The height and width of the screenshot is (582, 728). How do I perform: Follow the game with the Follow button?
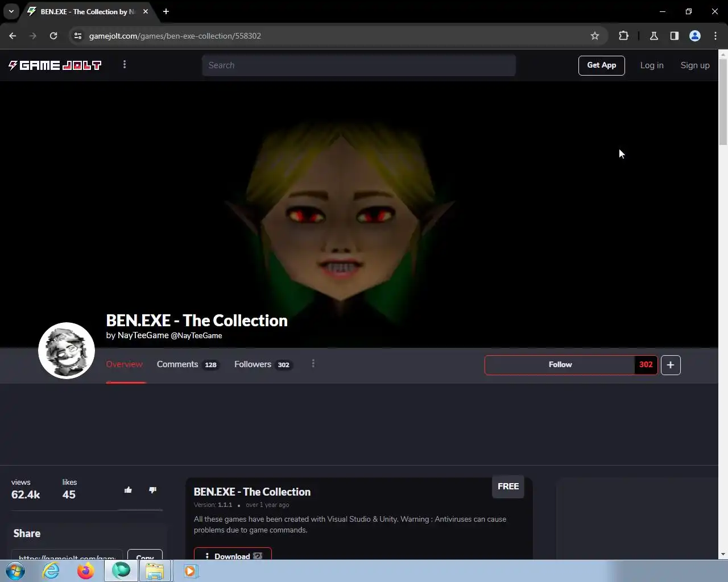560,365
